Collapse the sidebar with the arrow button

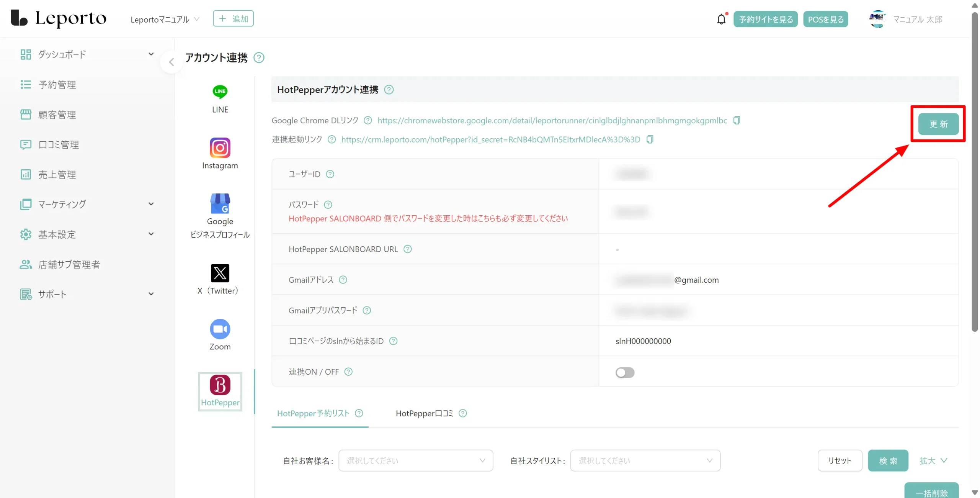click(171, 62)
